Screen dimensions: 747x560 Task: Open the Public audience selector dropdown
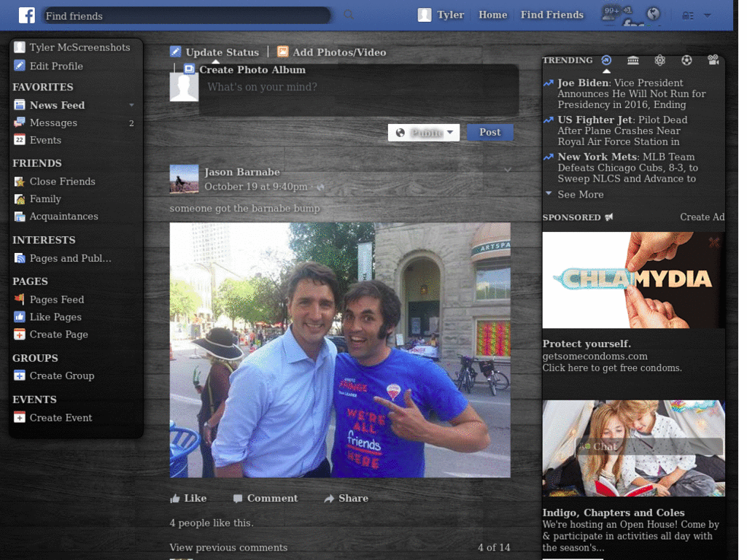[x=424, y=133]
